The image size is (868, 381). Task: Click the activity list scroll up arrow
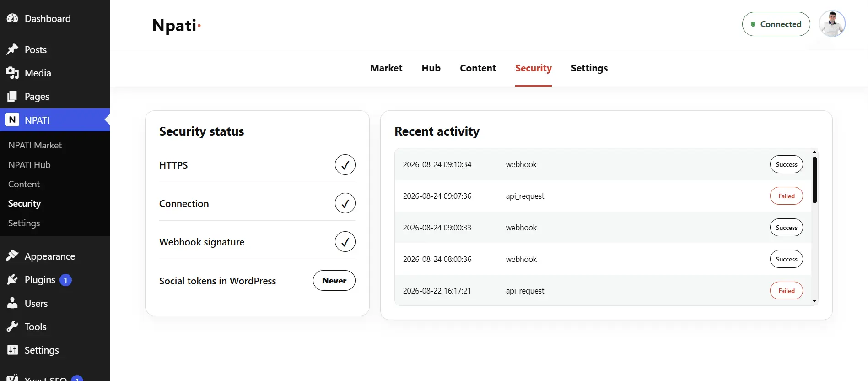814,152
